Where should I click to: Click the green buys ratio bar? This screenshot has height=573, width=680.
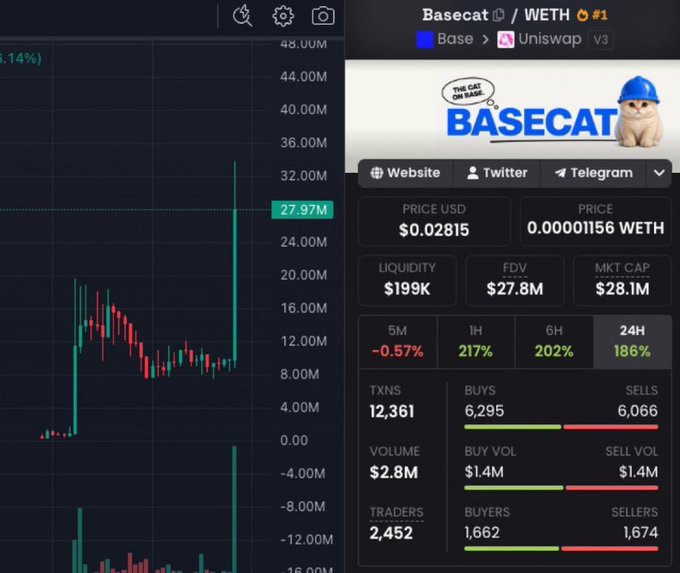pos(513,427)
